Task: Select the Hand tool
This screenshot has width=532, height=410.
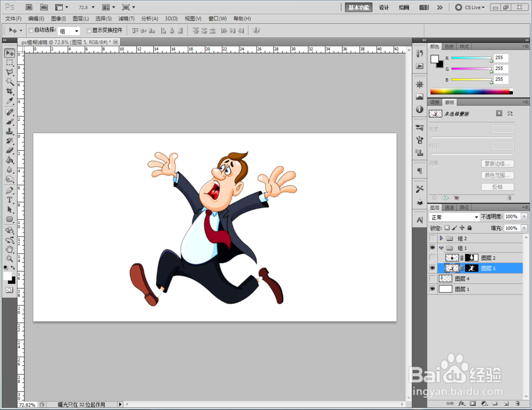Action: (10, 249)
